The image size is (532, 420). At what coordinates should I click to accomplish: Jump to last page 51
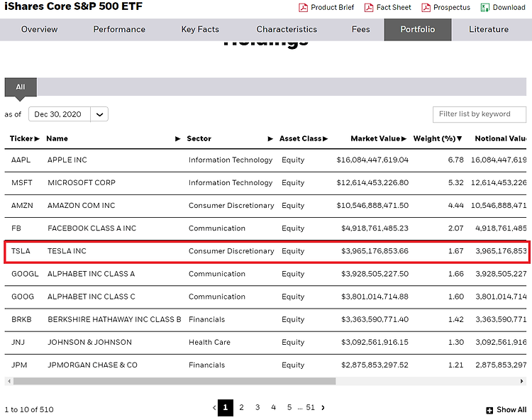[x=311, y=407]
